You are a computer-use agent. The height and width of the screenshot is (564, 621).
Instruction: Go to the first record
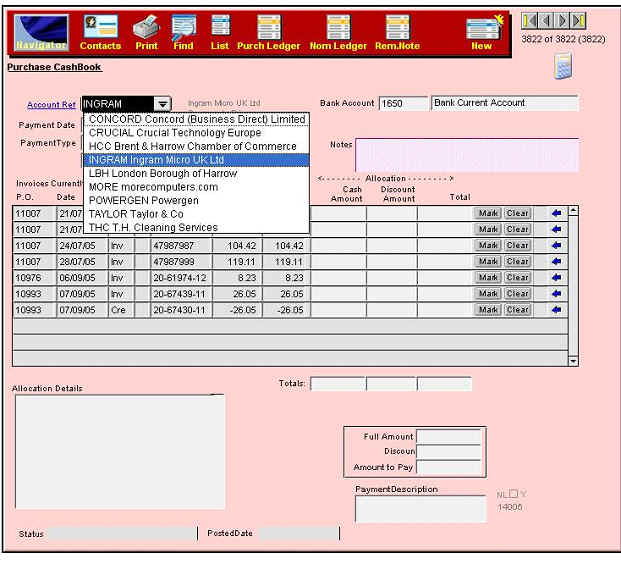(529, 21)
